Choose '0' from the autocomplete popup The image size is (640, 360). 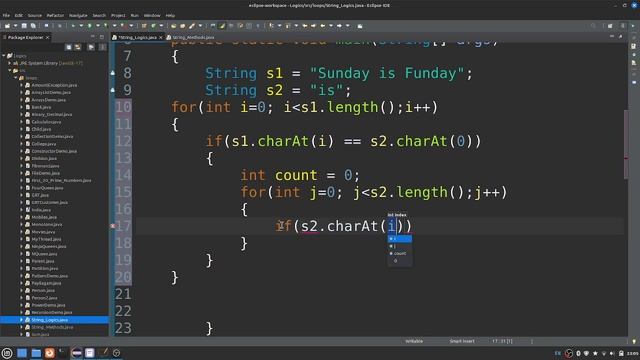point(400,261)
